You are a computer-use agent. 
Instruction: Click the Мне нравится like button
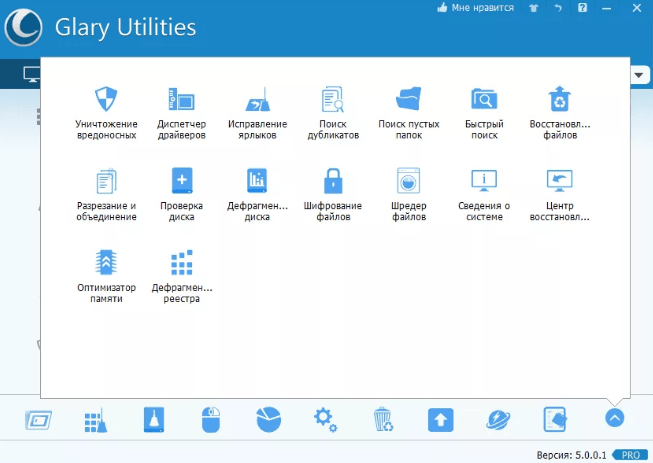(x=476, y=8)
